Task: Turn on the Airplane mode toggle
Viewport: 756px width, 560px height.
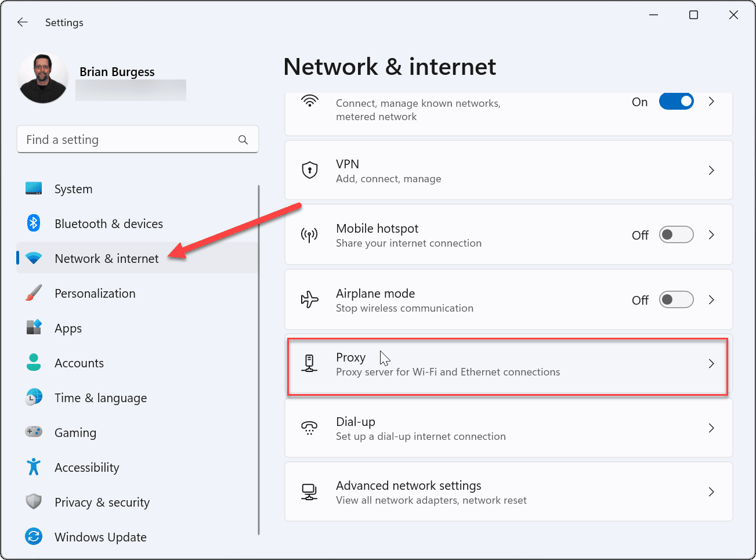Action: point(676,299)
